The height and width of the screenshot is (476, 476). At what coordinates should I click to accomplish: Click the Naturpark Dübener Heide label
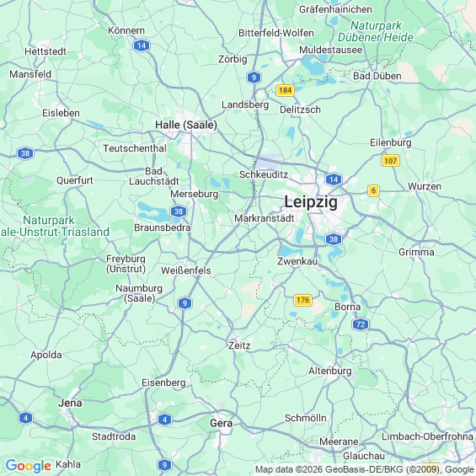[x=376, y=31]
